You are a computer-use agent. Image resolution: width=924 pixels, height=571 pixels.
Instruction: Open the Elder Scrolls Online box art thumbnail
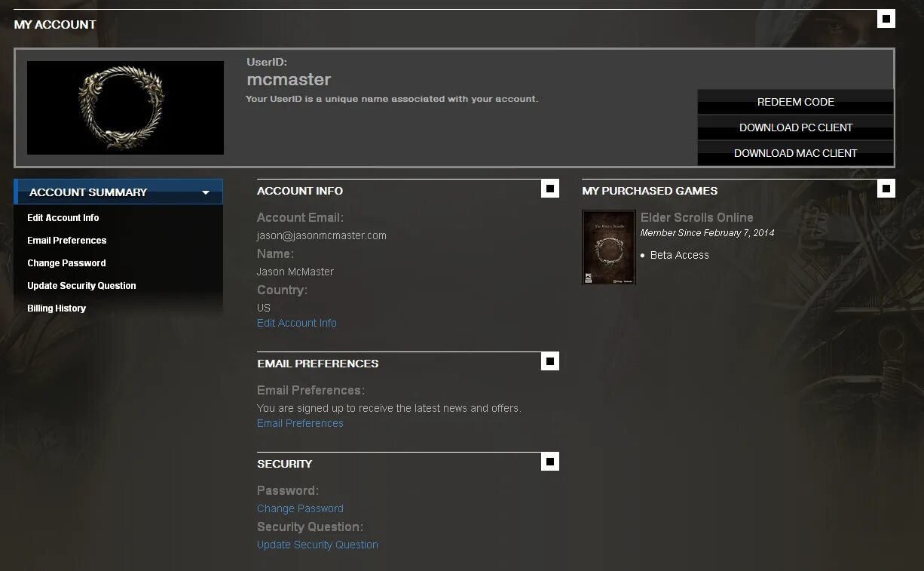(x=609, y=247)
